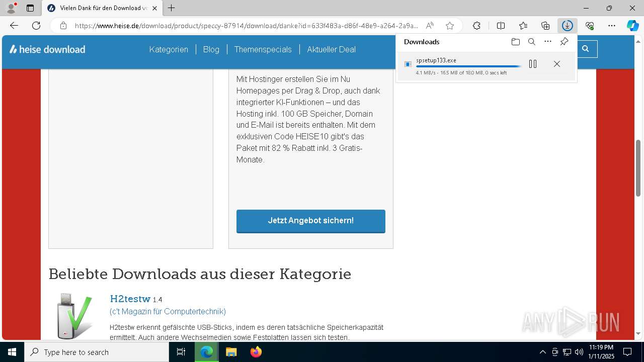Screen dimensions: 644x362
Task: Toggle split screen view
Action: (x=501, y=26)
